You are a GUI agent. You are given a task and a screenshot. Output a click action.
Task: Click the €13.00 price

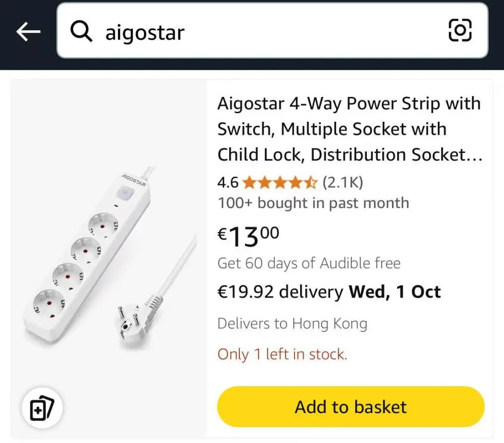coord(248,235)
